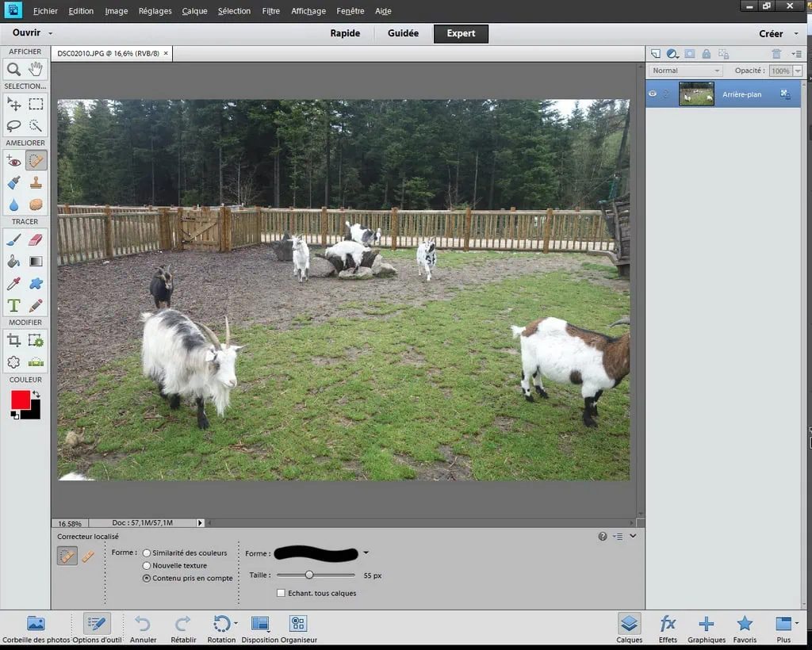812x650 pixels.
Task: Select Nouvelle texture radio option
Action: (147, 566)
